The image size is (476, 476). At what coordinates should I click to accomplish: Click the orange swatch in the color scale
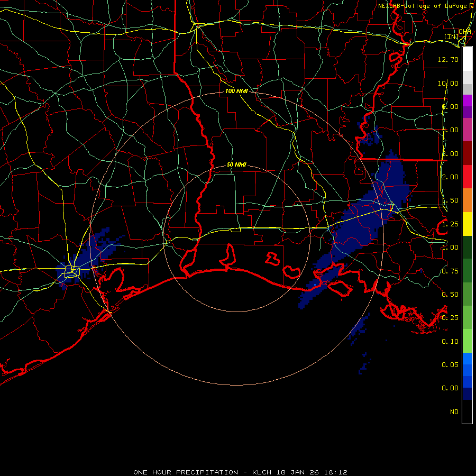point(467,200)
